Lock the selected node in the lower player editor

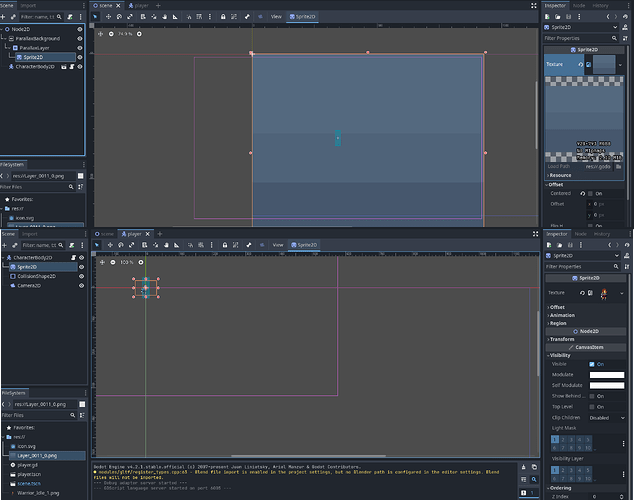225,245
